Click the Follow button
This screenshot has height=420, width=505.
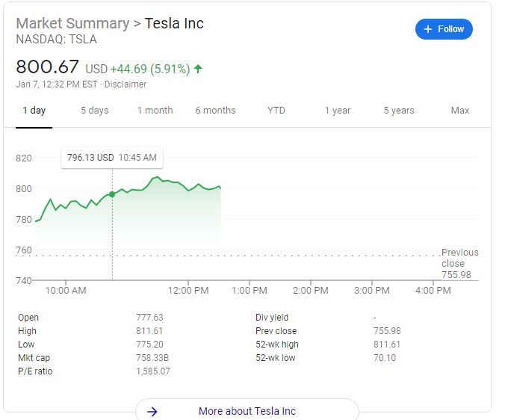point(444,29)
